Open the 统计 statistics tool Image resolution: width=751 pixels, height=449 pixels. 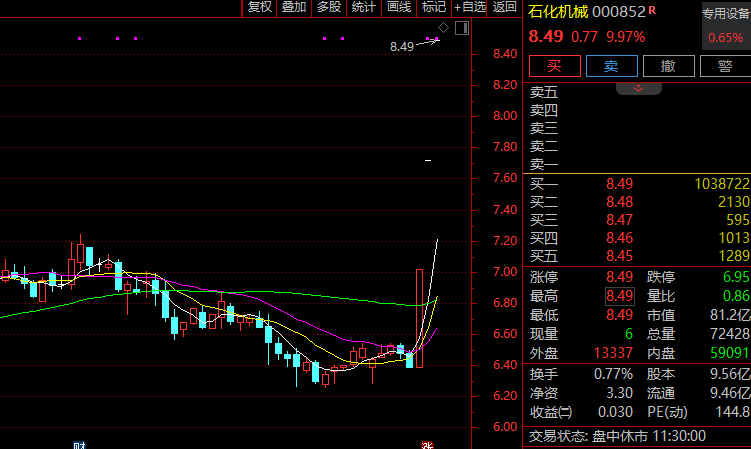coord(364,7)
